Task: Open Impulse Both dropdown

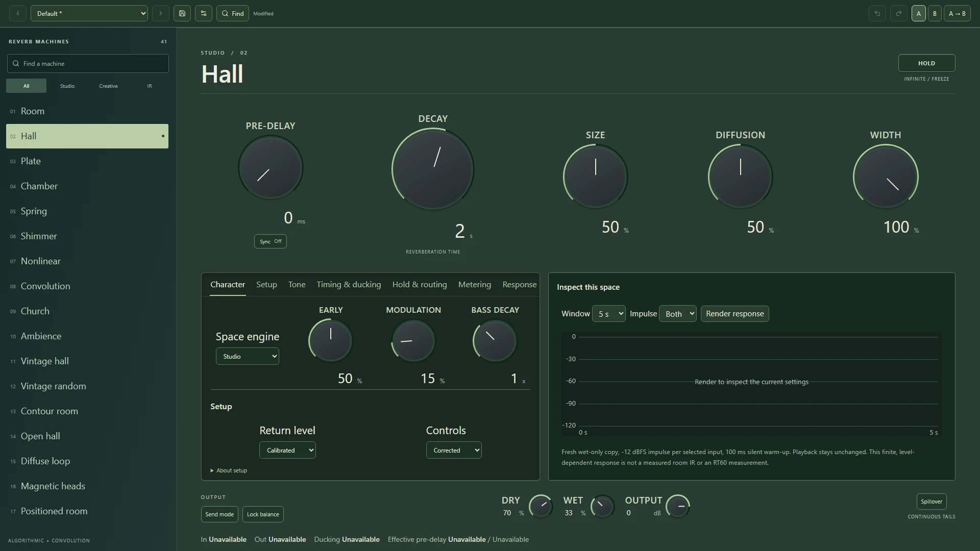Action: (x=678, y=314)
